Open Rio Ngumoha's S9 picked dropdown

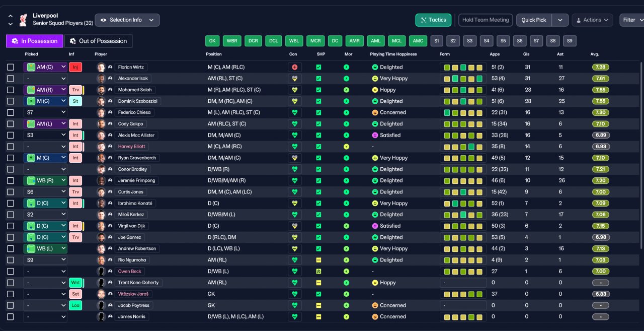[45, 260]
